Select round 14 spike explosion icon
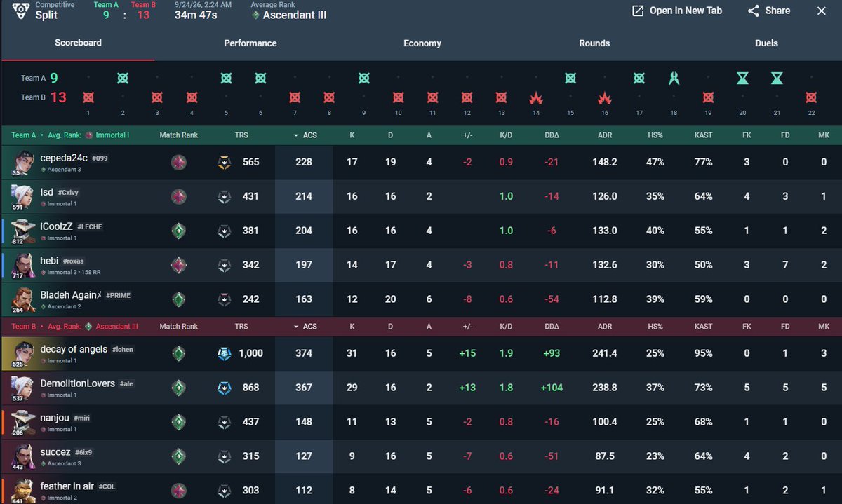 (x=536, y=97)
